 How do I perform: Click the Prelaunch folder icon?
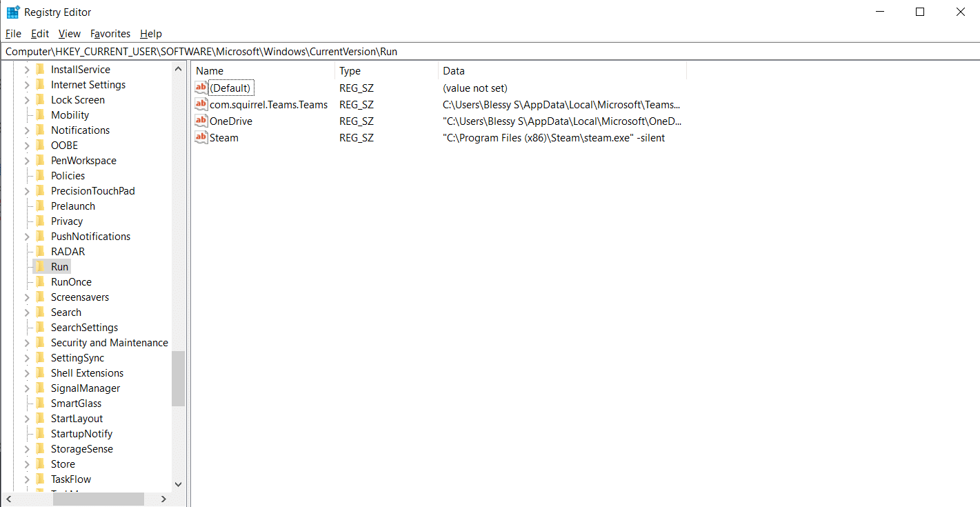[40, 206]
